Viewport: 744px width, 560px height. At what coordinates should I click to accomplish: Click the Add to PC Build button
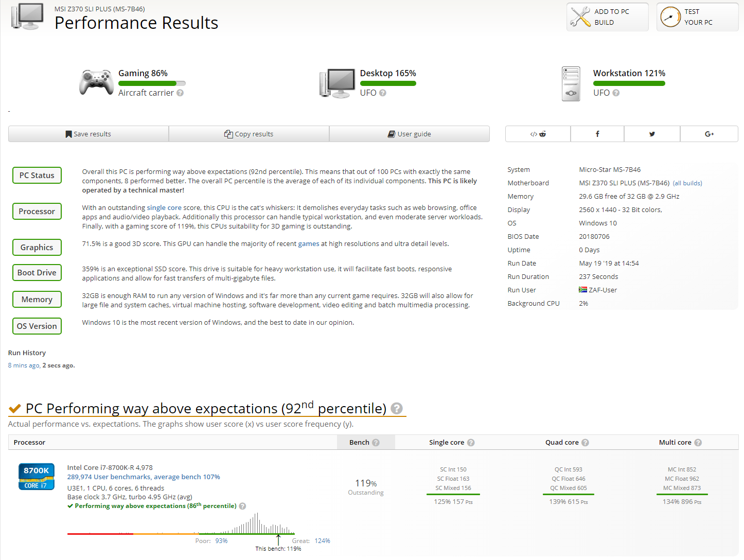point(608,17)
